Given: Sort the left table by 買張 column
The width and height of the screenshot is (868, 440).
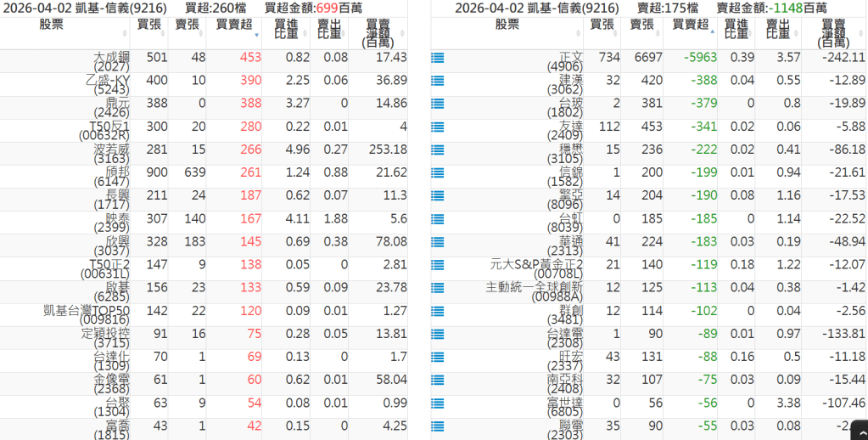Looking at the screenshot, I should [x=149, y=25].
